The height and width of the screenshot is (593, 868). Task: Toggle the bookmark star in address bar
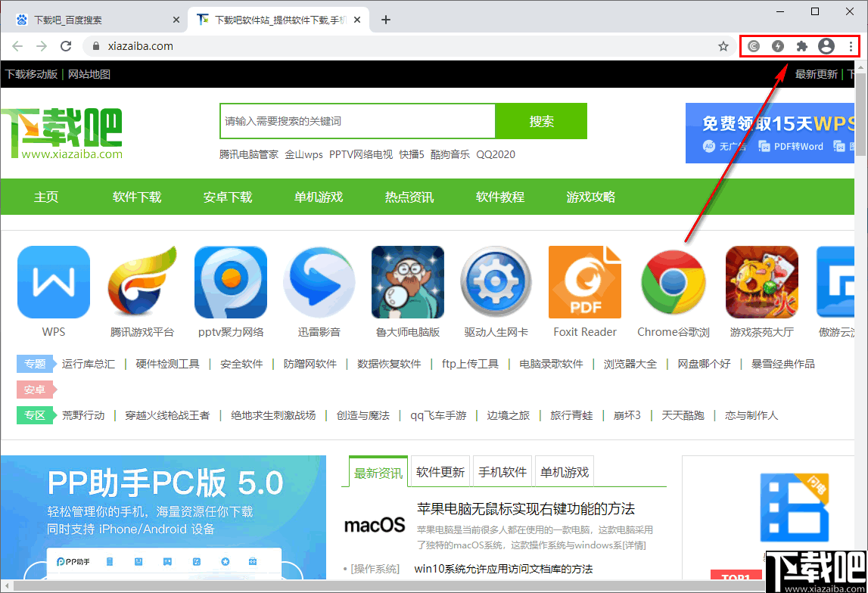pyautogui.click(x=723, y=46)
